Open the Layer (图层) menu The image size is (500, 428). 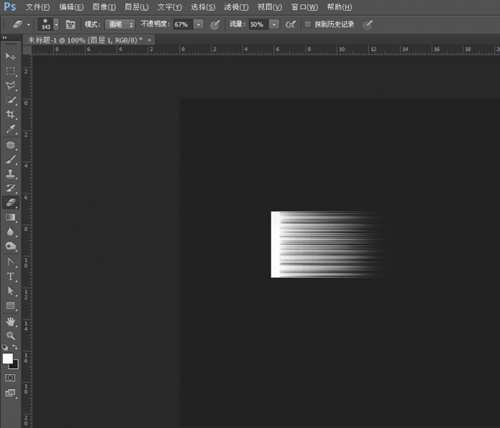136,7
